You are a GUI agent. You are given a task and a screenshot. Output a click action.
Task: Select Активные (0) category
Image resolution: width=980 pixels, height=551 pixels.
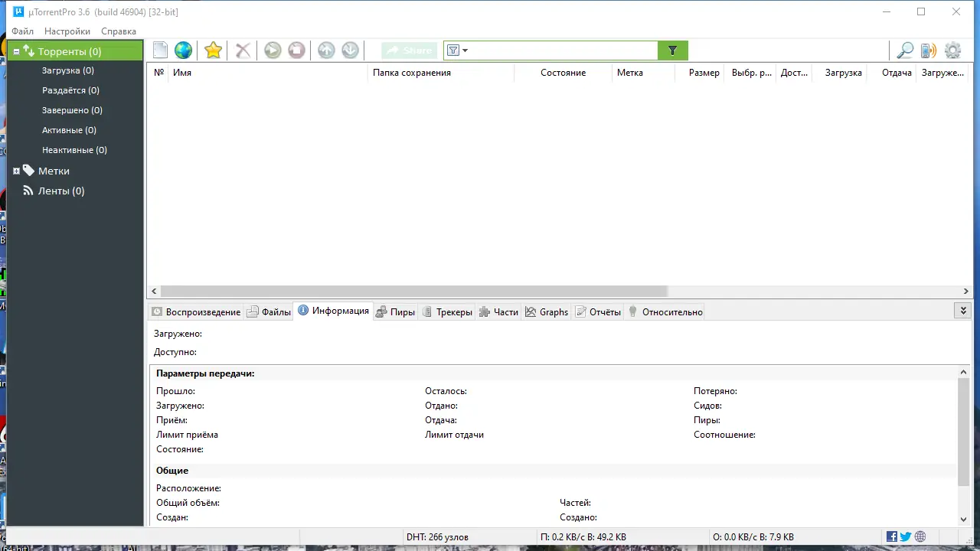69,130
